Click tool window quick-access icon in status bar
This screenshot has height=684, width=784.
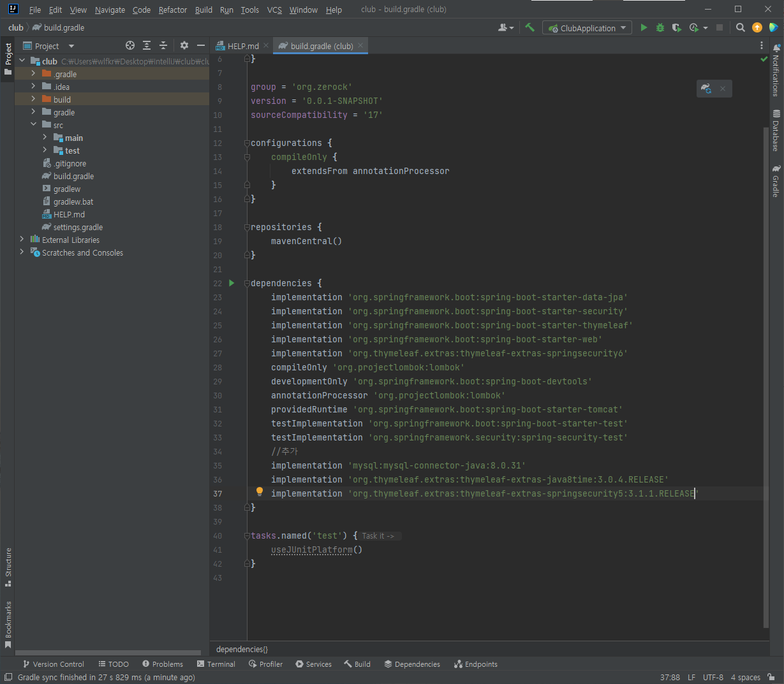8,677
